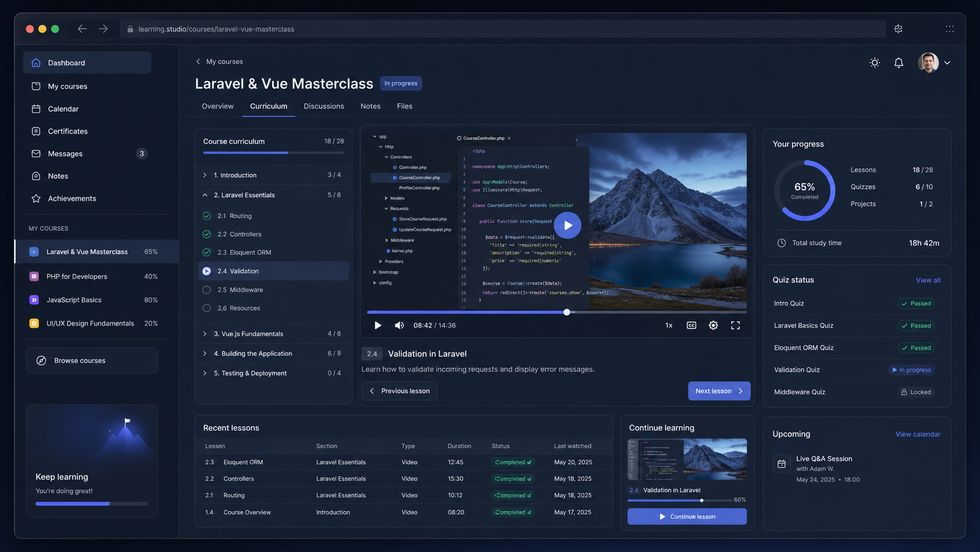This screenshot has height=552, width=980.
Task: Open the Achievements star icon
Action: 36,198
